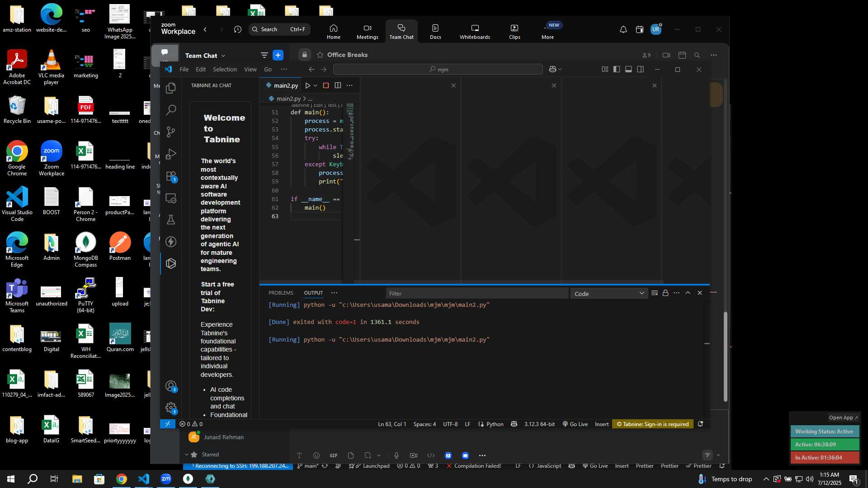
Task: Open Source Control view in activity bar
Action: coord(171,132)
